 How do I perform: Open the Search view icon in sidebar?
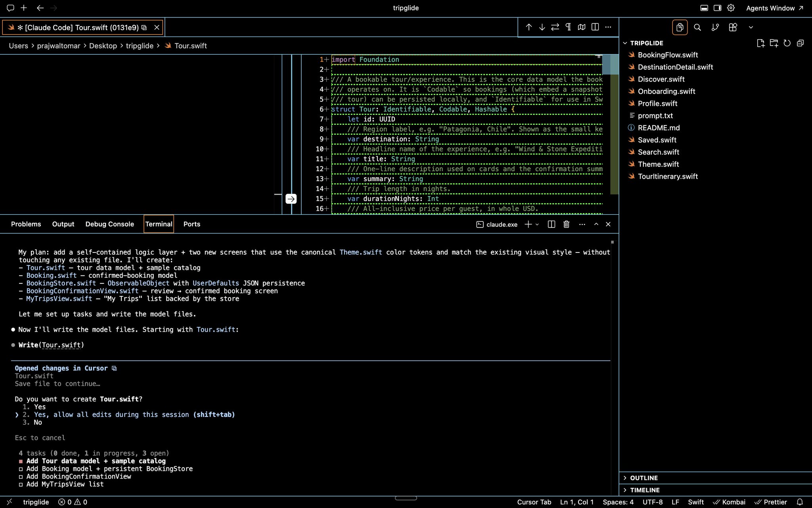(x=697, y=27)
